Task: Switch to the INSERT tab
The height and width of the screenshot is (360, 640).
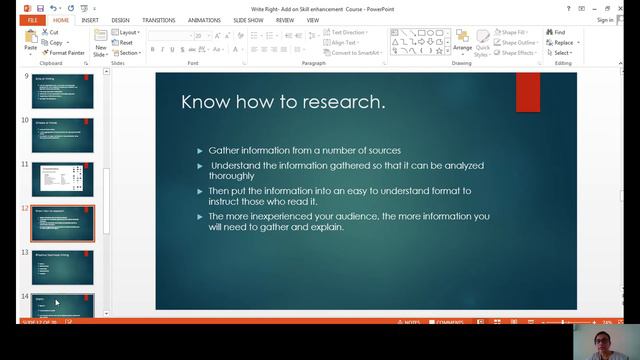Action: pos(90,20)
